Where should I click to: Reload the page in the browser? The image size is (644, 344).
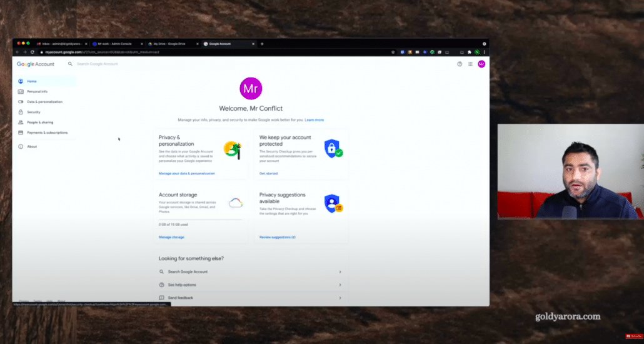coord(33,52)
